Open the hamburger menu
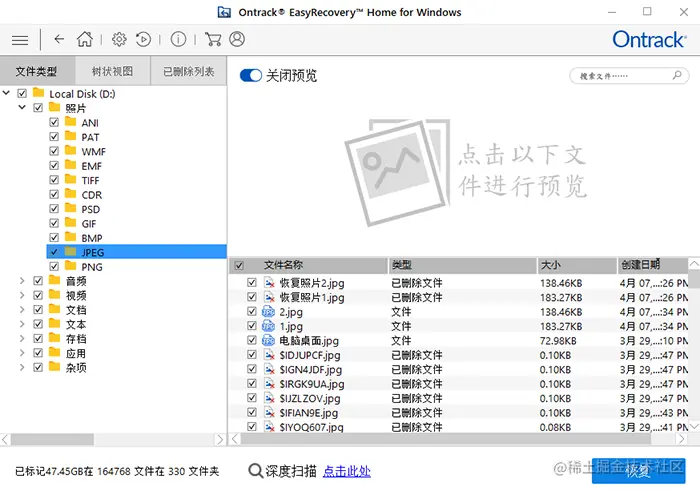This screenshot has width=700, height=491. coord(20,40)
